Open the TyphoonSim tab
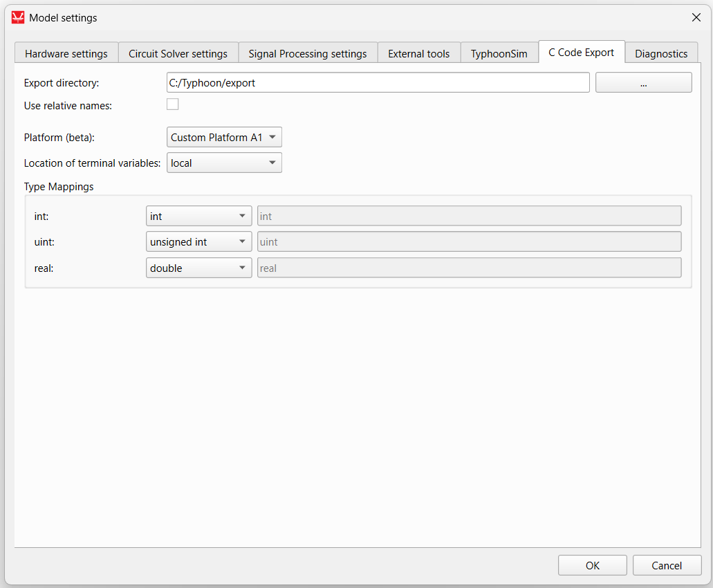Screen dimensions: 713x588 coord(499,53)
